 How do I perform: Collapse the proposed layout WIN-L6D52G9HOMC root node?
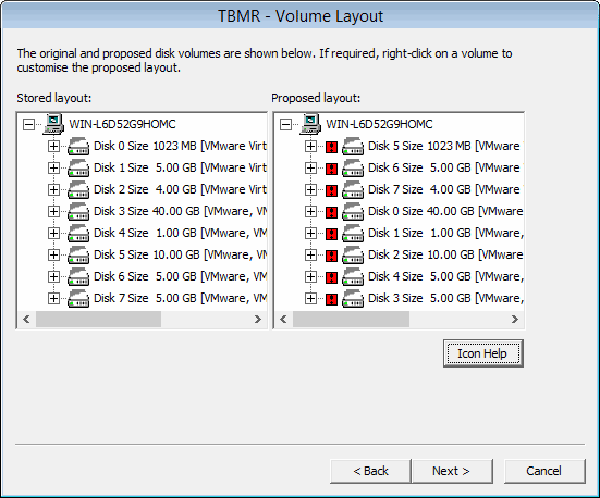[286, 124]
